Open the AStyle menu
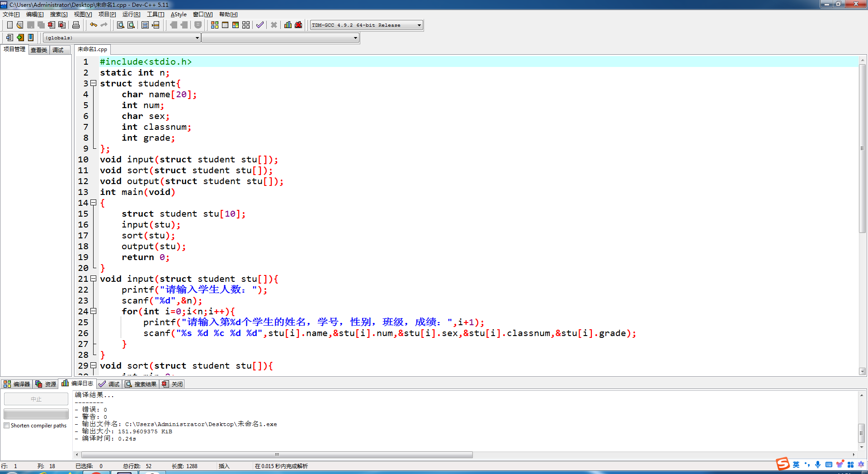Screen dimensions: 868x474 (x=179, y=14)
